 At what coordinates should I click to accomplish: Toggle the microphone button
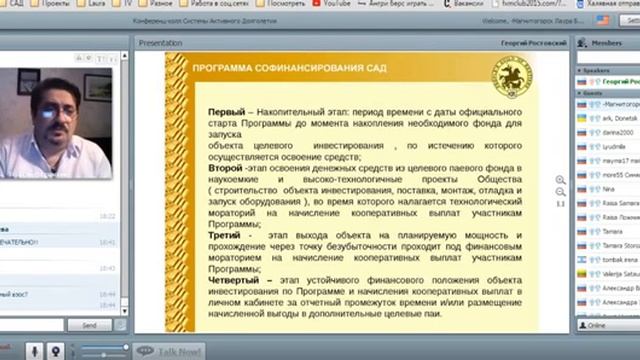click(35, 351)
